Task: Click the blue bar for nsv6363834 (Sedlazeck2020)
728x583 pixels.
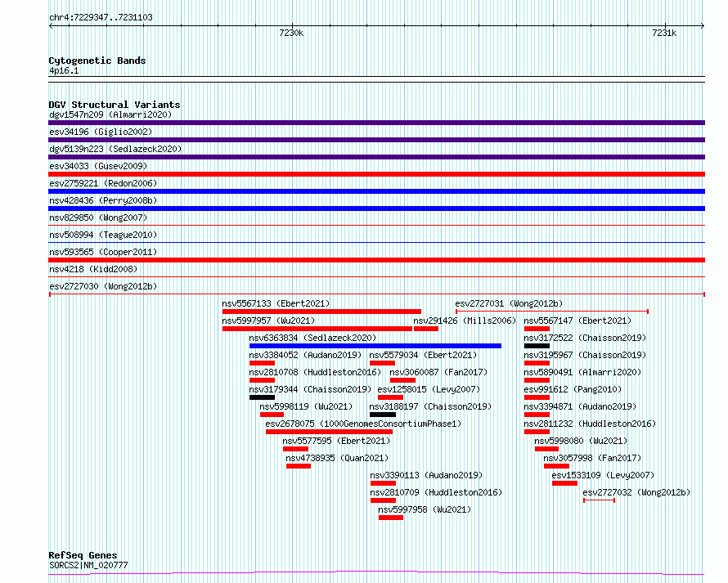Action: [375, 346]
